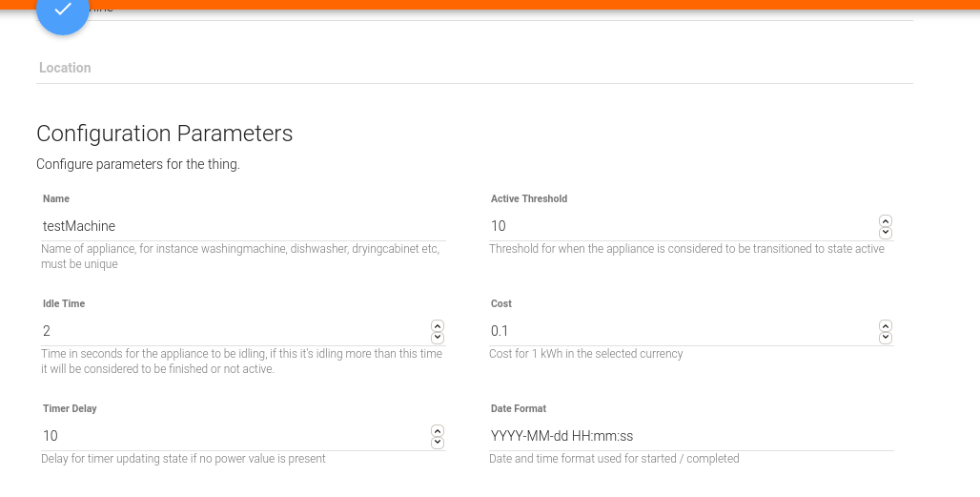Image resolution: width=980 pixels, height=497 pixels.
Task: Decrement the Idle Time value
Action: [437, 338]
